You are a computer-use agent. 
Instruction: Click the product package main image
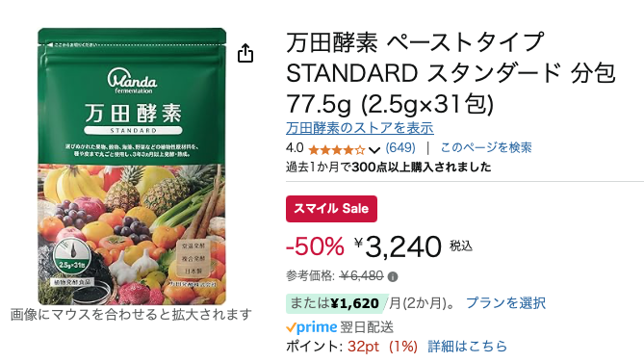[x=132, y=167]
